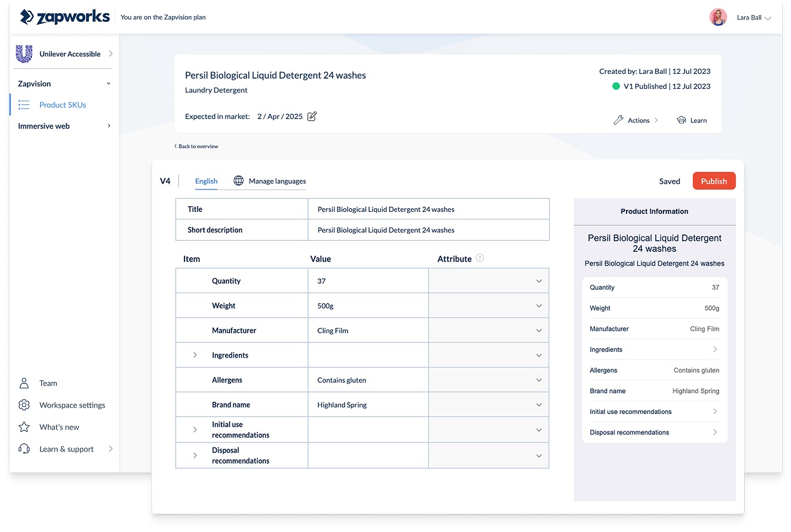This screenshot has height=532, width=791.
Task: Open What's new menu item
Action: [59, 427]
